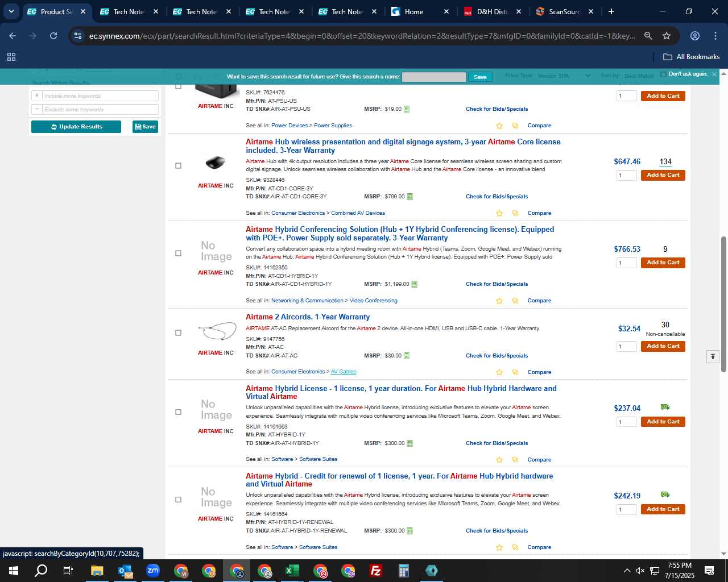Click Add to Cart for Airtame 2 Aircords
Viewport: 728px width, 582px height.
(663, 346)
